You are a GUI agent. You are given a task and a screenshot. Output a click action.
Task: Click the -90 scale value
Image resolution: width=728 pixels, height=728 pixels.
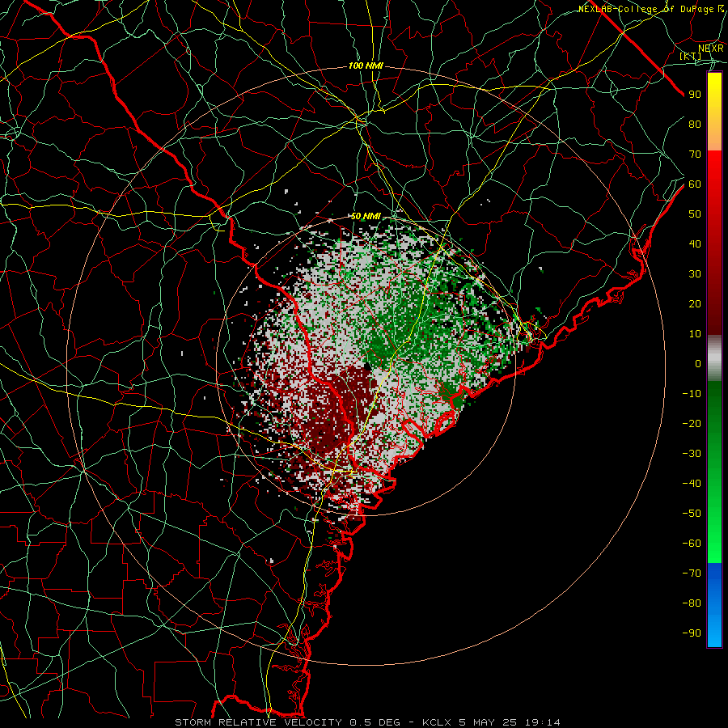click(692, 633)
